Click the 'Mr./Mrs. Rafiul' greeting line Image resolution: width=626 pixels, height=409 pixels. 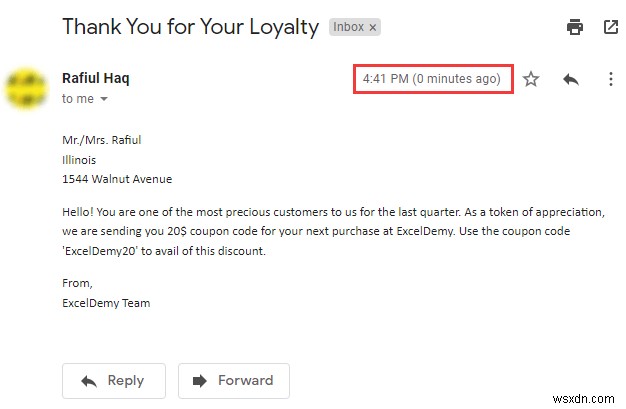(103, 139)
